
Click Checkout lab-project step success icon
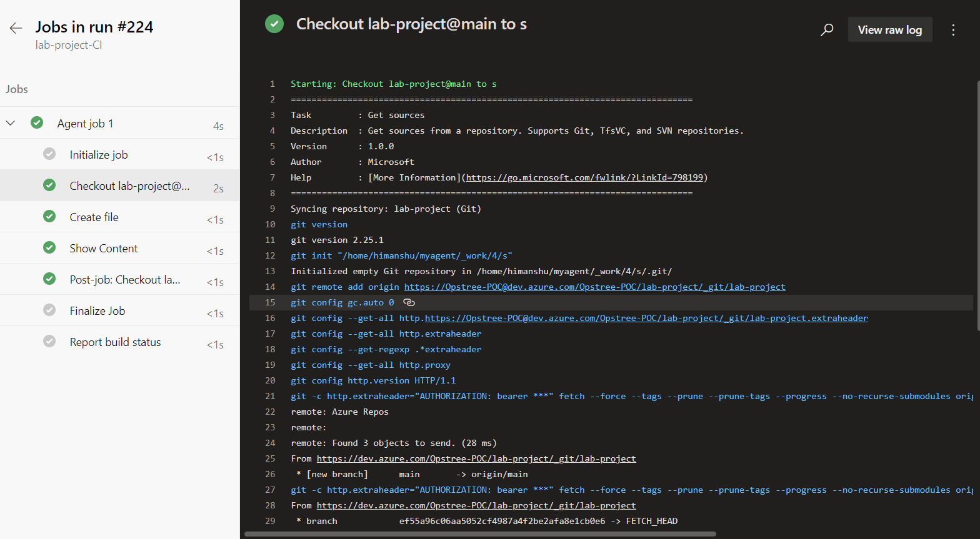[49, 185]
